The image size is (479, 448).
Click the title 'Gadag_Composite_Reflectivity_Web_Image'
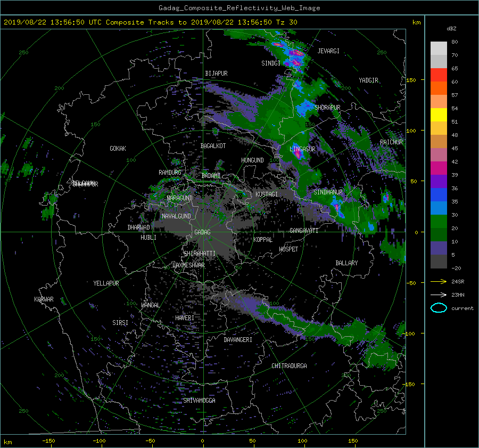point(239,8)
